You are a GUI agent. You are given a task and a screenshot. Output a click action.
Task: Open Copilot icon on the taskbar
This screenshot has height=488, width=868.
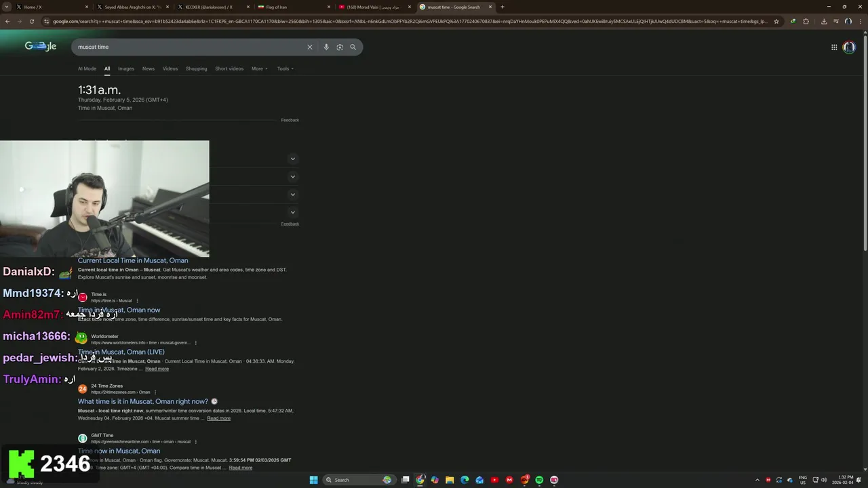pyautogui.click(x=435, y=480)
